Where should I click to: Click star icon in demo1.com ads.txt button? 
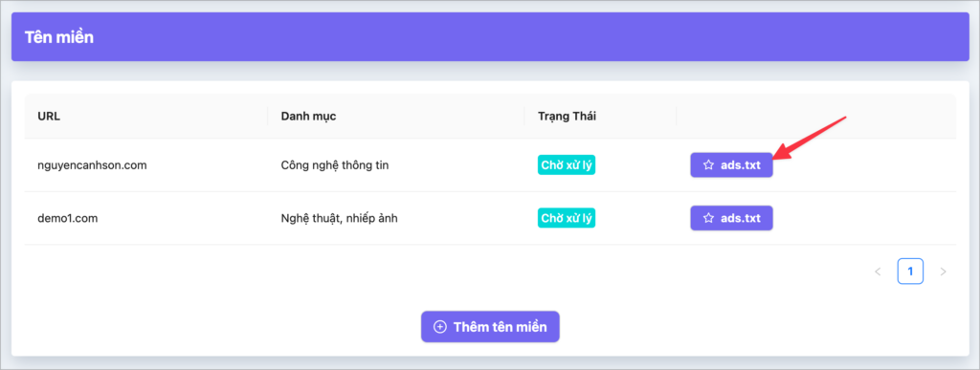point(708,218)
